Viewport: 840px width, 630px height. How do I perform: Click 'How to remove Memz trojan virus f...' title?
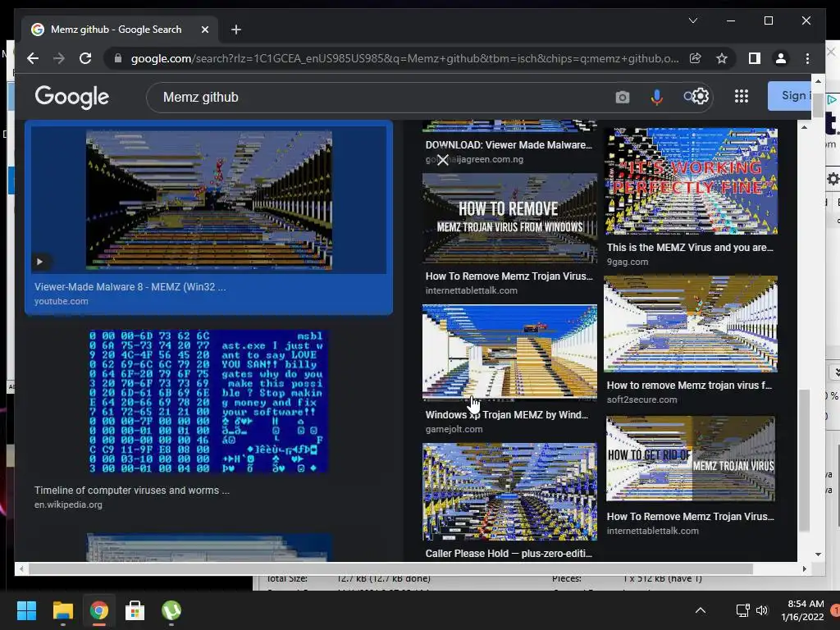click(x=689, y=386)
